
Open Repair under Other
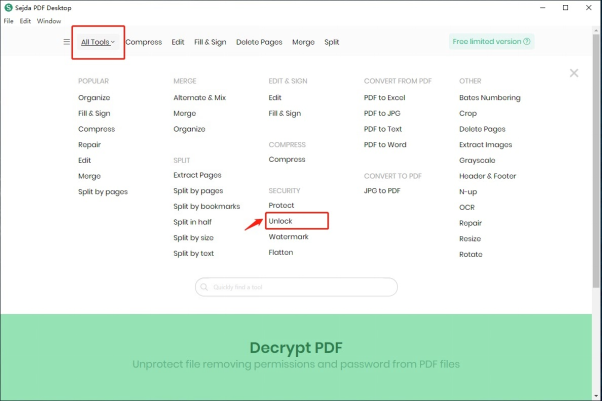click(x=470, y=223)
